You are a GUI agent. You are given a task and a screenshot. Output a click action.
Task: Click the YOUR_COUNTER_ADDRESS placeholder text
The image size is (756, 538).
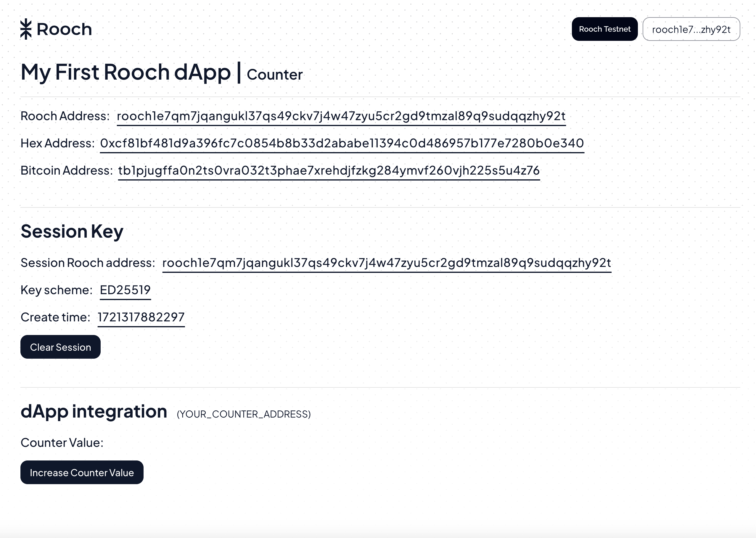point(244,414)
